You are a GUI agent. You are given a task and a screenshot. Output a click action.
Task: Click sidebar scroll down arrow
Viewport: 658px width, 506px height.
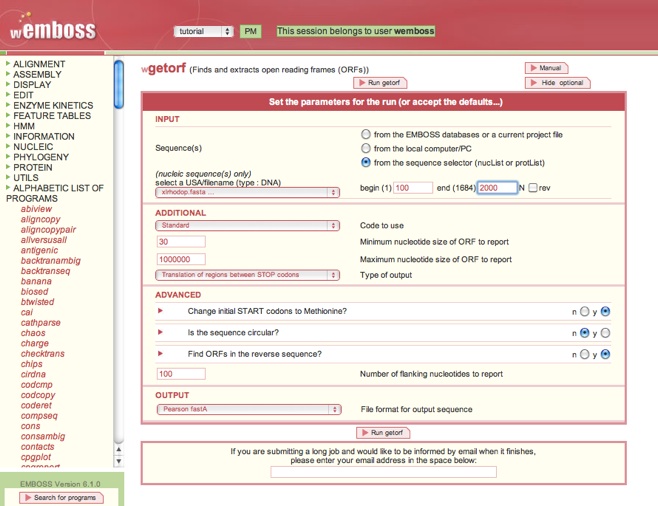click(x=119, y=461)
